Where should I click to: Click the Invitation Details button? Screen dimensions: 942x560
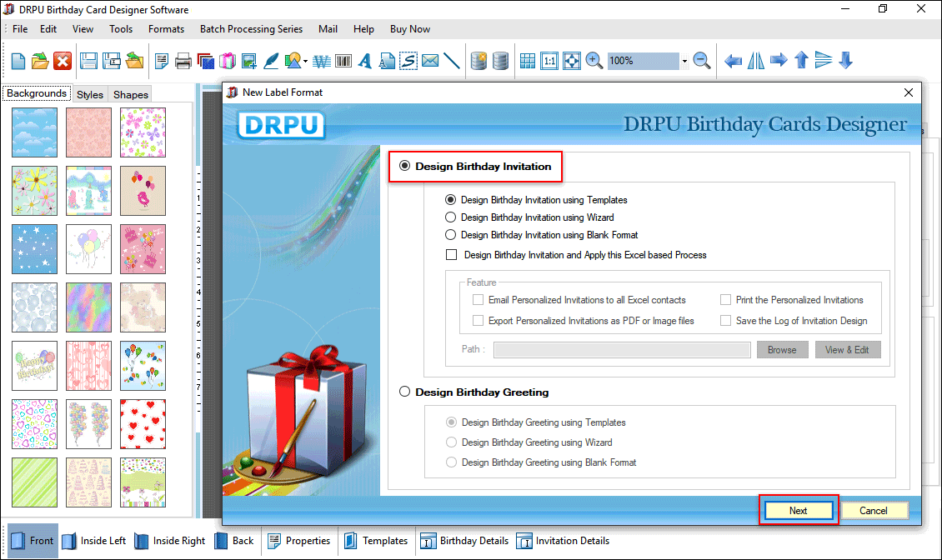point(563,541)
